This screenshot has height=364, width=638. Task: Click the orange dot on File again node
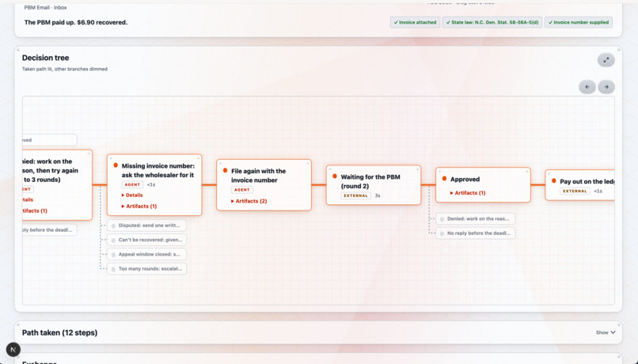coord(225,170)
